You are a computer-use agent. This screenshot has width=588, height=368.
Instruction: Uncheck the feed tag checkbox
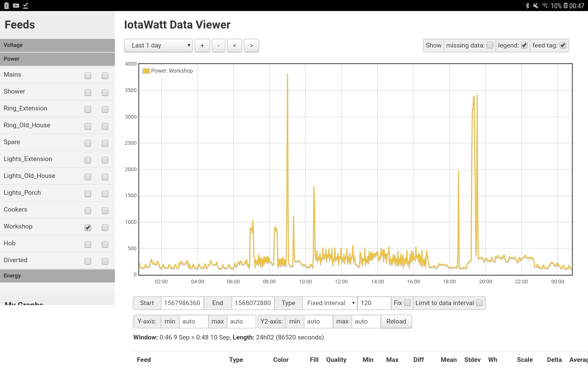click(x=563, y=45)
